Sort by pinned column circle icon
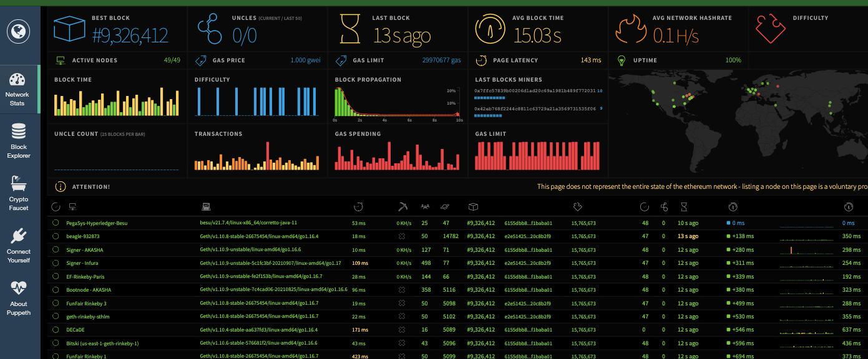This screenshot has width=868, height=359. point(56,206)
